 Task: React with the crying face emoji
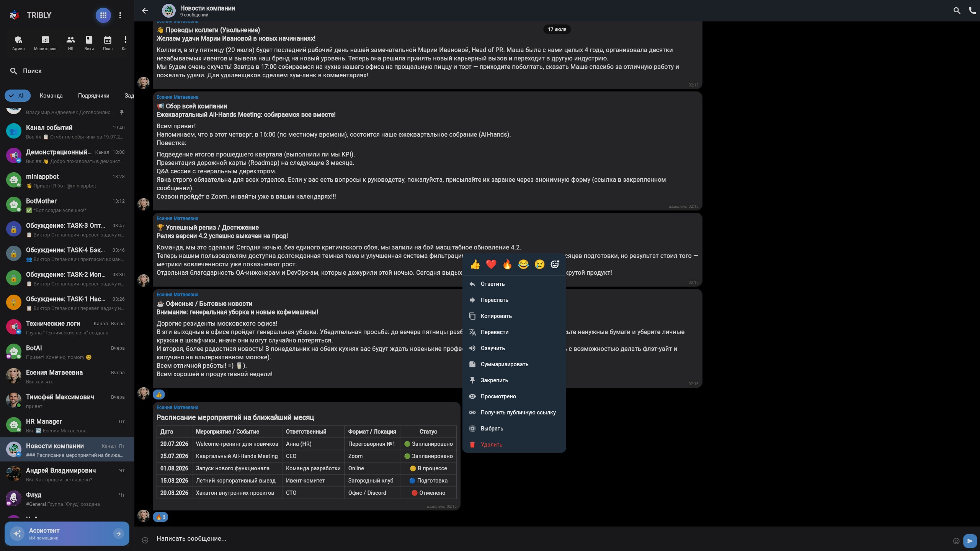[539, 264]
